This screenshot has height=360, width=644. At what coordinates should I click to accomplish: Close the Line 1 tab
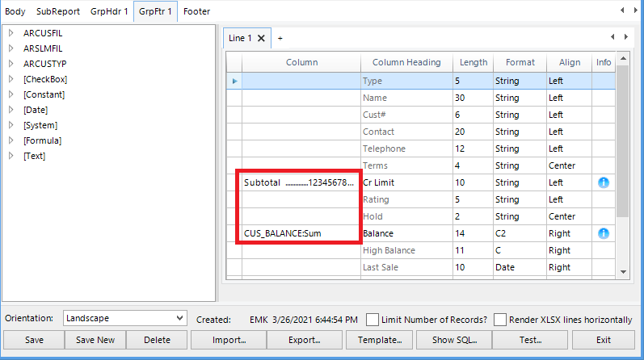pyautogui.click(x=261, y=38)
